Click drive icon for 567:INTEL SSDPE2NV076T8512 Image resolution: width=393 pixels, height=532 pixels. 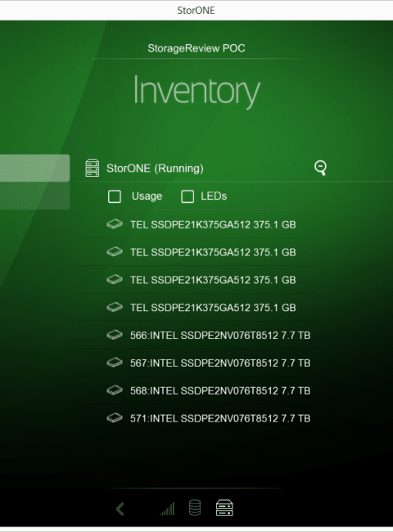[115, 363]
